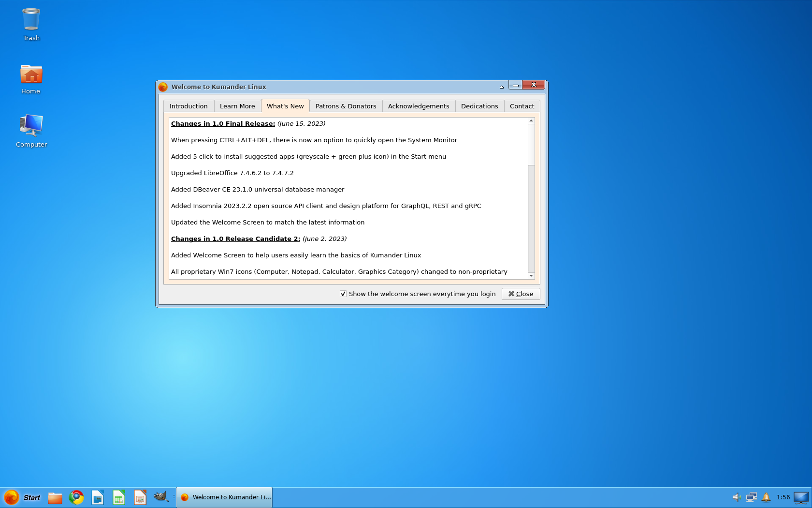Click the Kumander logo in title bar
Screen dimensions: 812x508
click(163, 87)
